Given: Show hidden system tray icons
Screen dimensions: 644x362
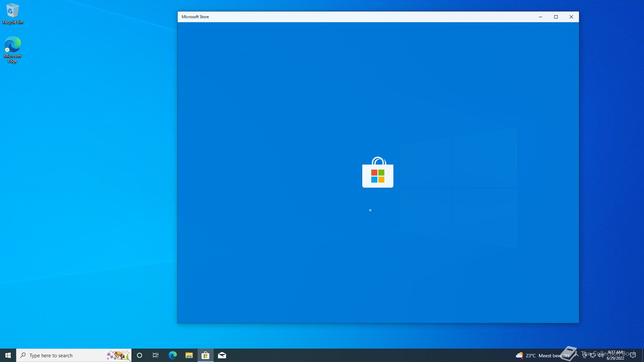Looking at the screenshot, I should coord(577,355).
